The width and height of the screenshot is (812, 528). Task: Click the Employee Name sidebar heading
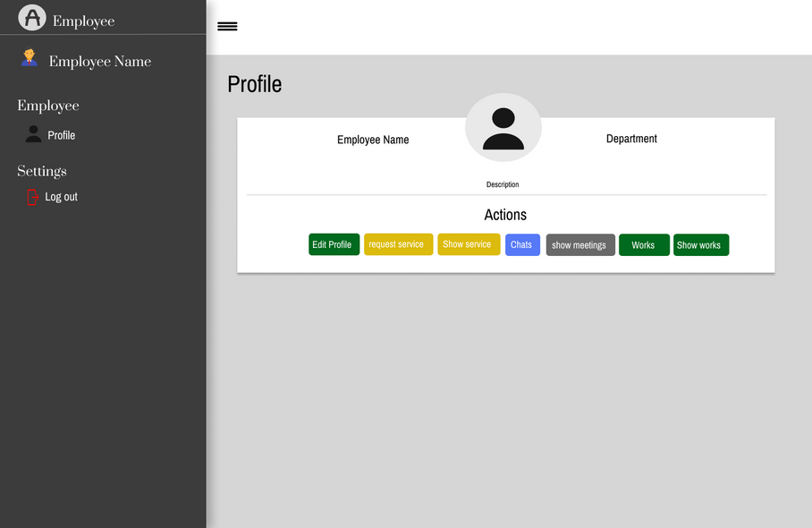tap(100, 62)
